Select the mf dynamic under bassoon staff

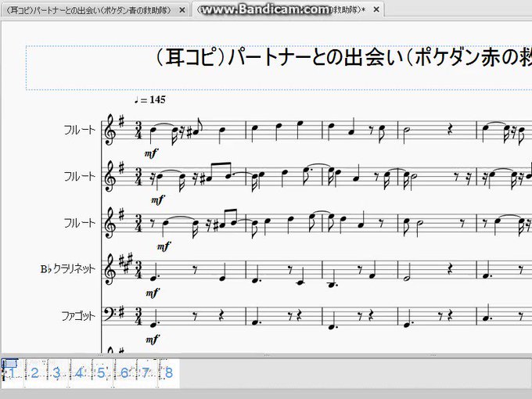(x=152, y=339)
